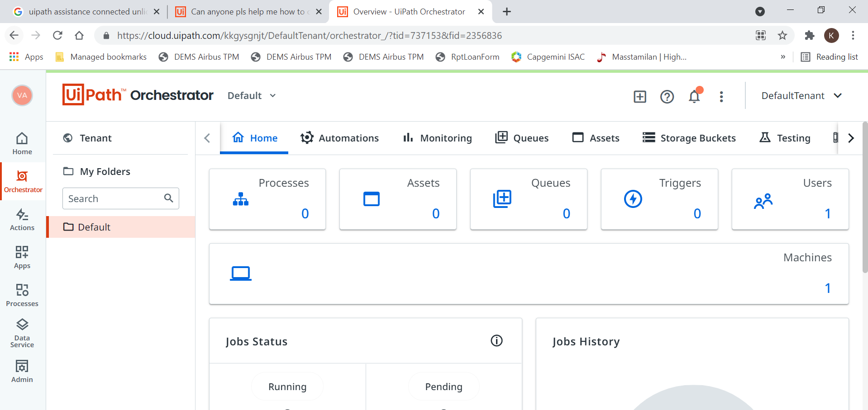
Task: Open Admin in the left sidebar
Action: (x=22, y=371)
